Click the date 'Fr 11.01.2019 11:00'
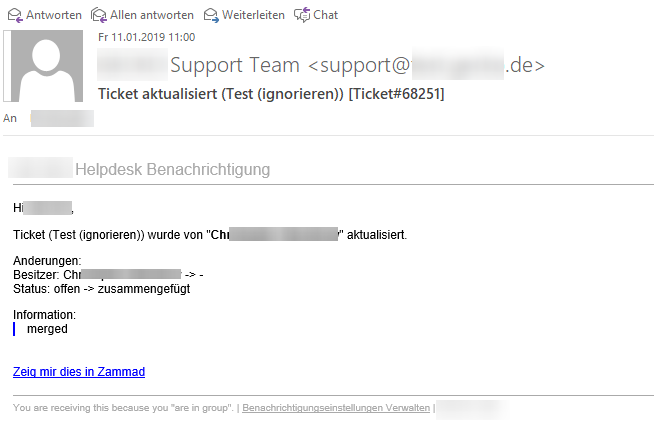The height and width of the screenshot is (432, 654). point(146,37)
